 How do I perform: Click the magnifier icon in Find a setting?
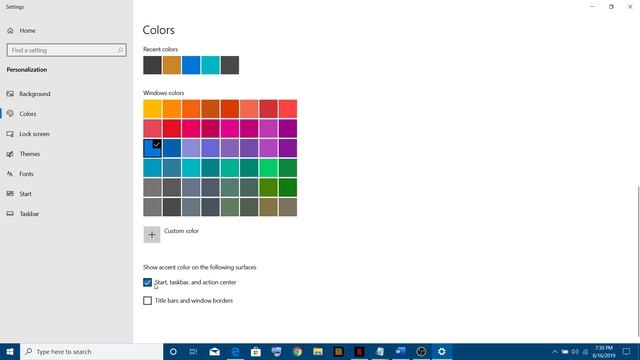pos(120,50)
